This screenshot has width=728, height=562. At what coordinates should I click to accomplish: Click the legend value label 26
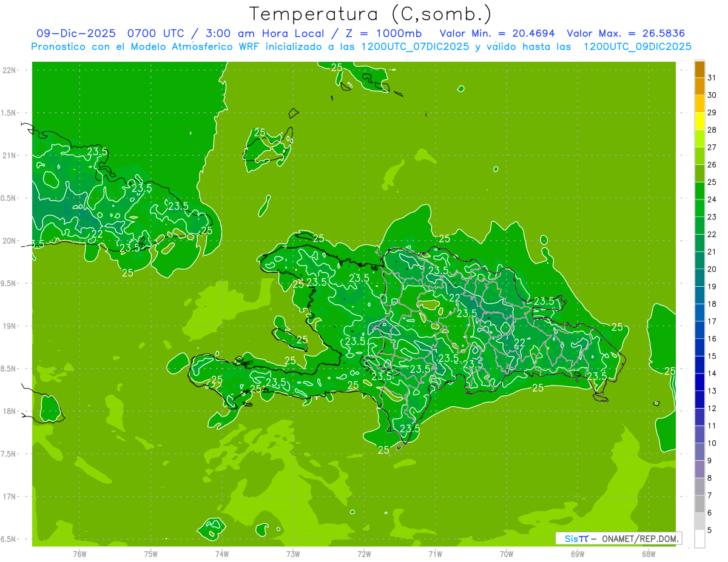pyautogui.click(x=712, y=165)
